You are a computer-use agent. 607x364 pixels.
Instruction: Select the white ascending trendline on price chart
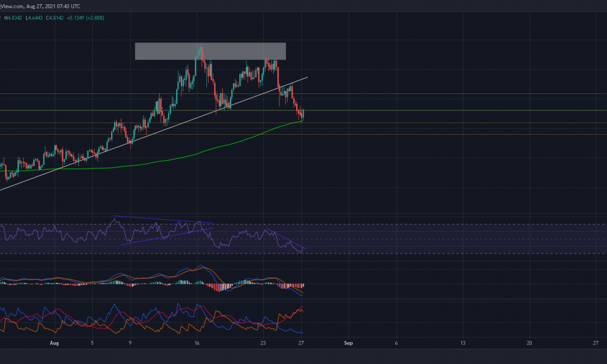click(154, 134)
